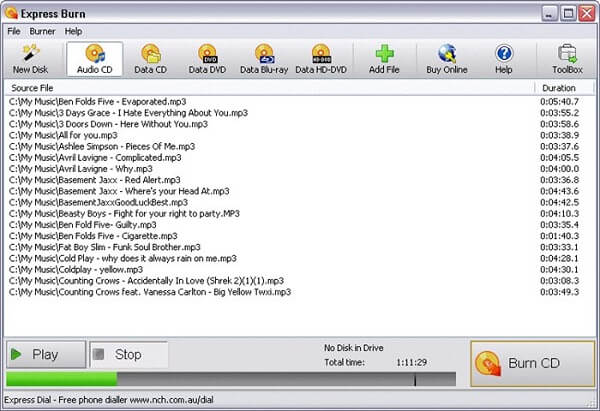The height and width of the screenshot is (411, 600).
Task: Open the File menu
Action: [x=14, y=31]
